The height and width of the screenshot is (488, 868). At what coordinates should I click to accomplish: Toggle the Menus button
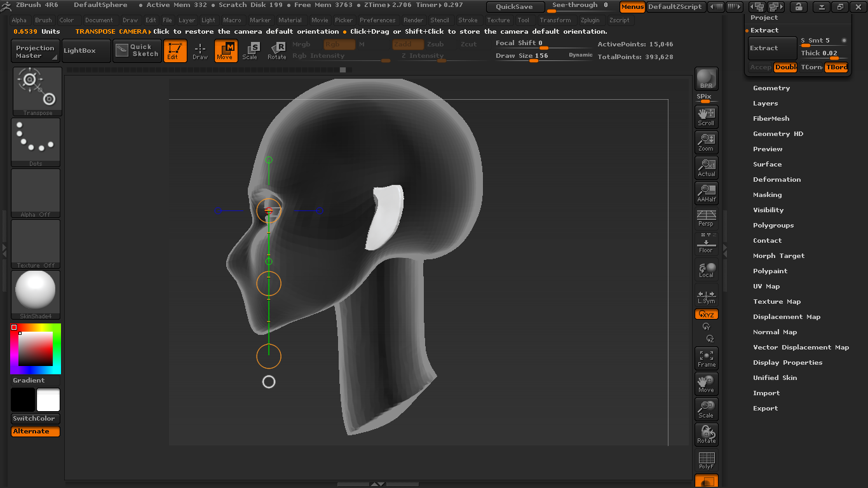(x=632, y=7)
